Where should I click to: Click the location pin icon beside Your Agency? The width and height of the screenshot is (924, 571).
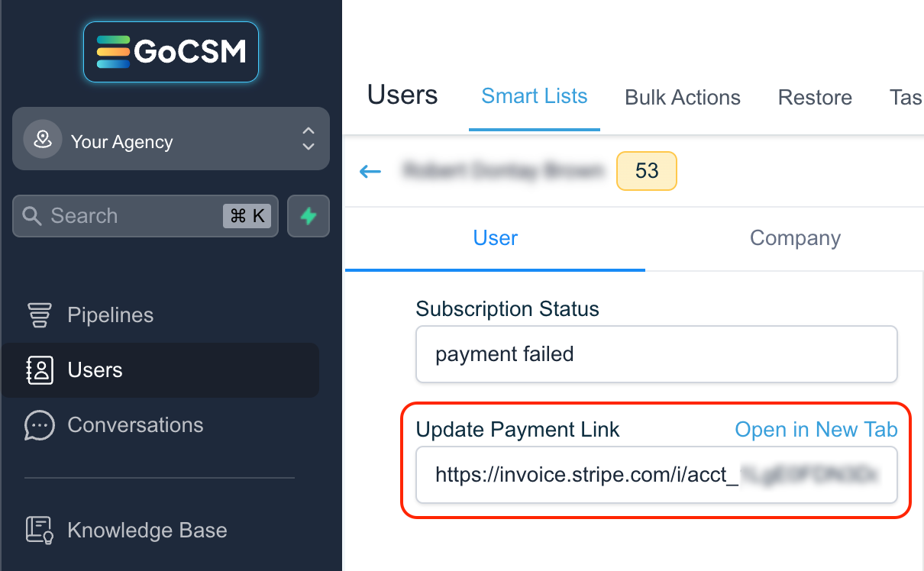[43, 140]
